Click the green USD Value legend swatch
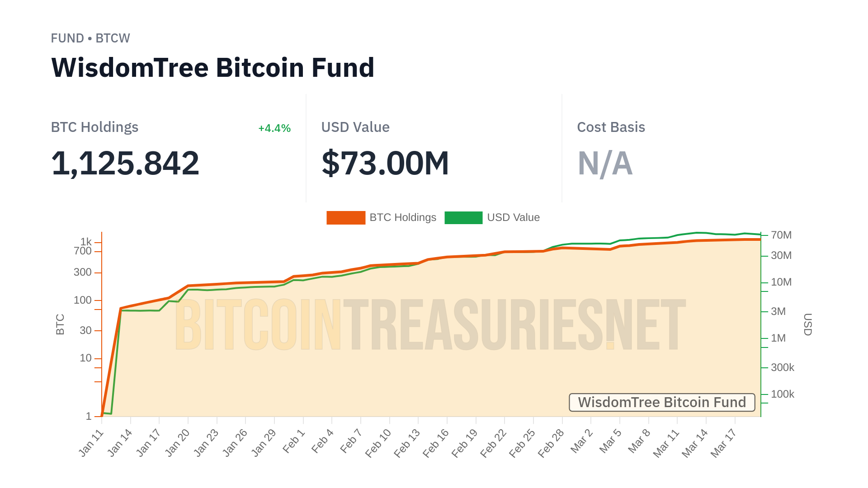Viewport: 868px width, 488px height. click(463, 218)
